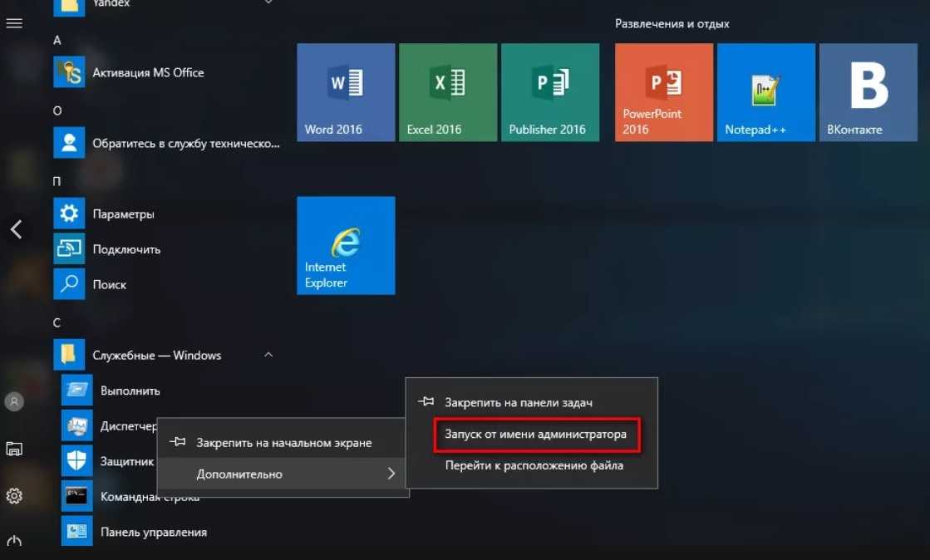Click the Подключить label
The width and height of the screenshot is (930, 560).
tap(126, 249)
